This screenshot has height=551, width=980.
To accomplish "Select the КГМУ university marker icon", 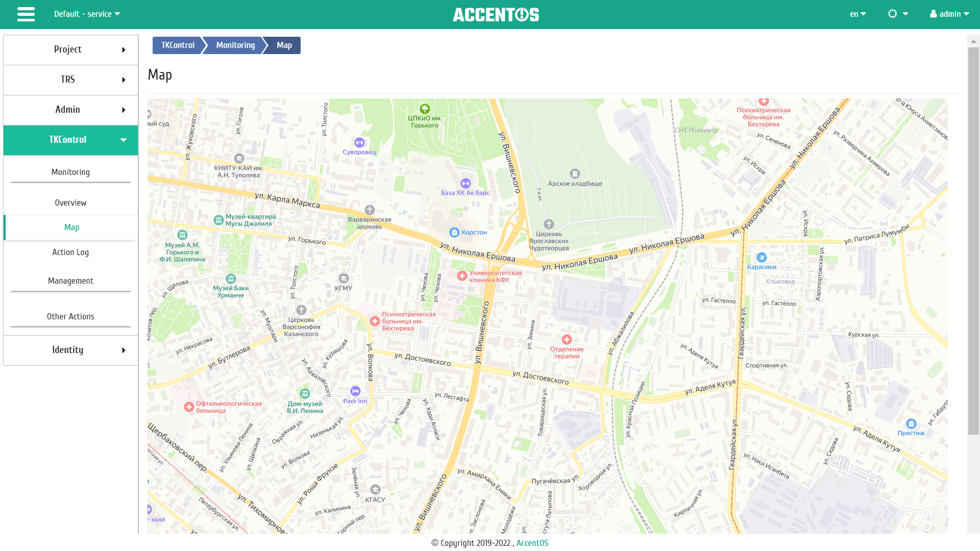I will (x=344, y=278).
